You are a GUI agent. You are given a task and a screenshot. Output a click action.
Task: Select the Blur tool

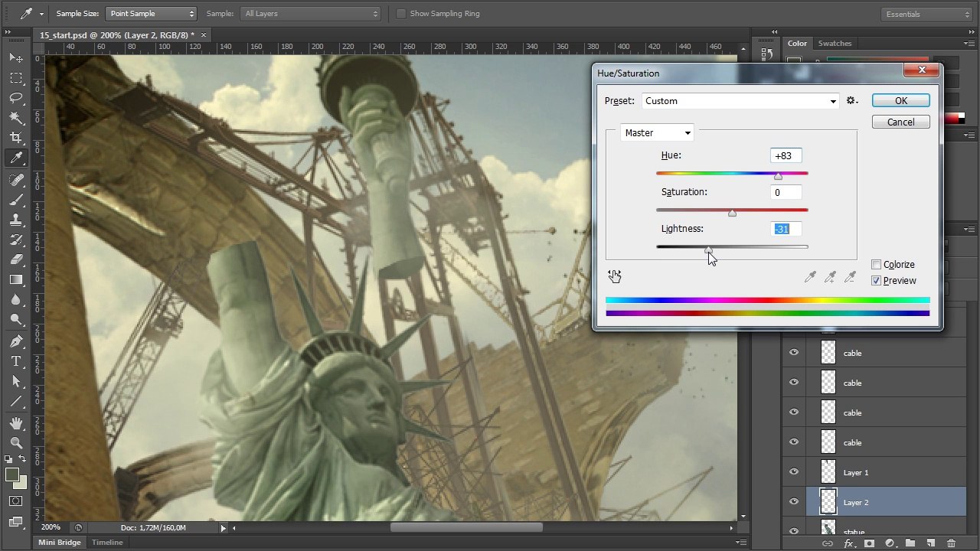click(16, 300)
